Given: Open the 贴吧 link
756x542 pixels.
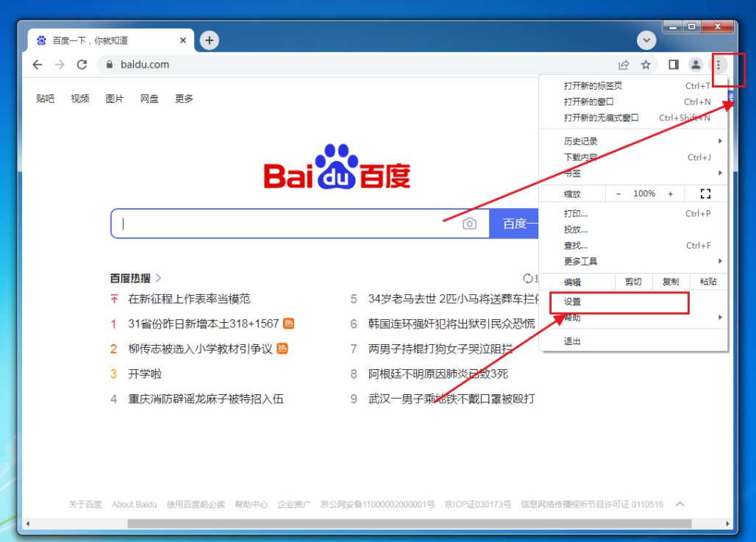Looking at the screenshot, I should click(46, 99).
